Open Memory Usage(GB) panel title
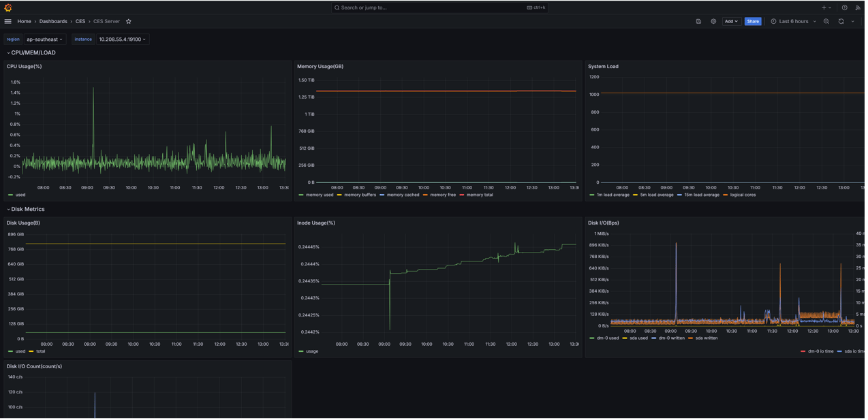This screenshot has height=420, width=868. coord(321,67)
